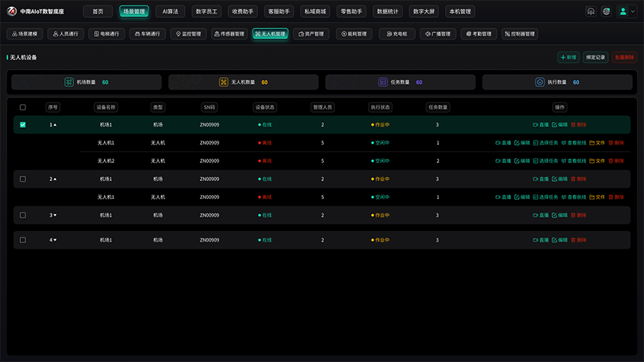
Task: Click the 任务数量 task icon
Action: pyautogui.click(x=383, y=82)
